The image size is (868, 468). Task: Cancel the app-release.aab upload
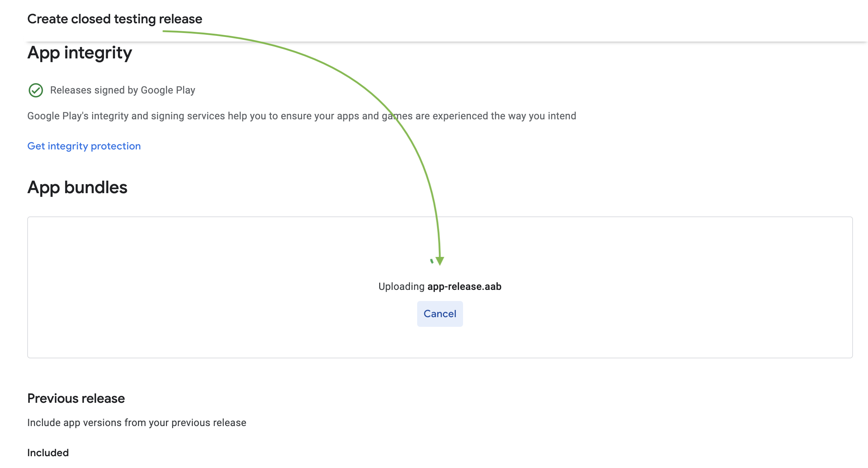pyautogui.click(x=440, y=314)
